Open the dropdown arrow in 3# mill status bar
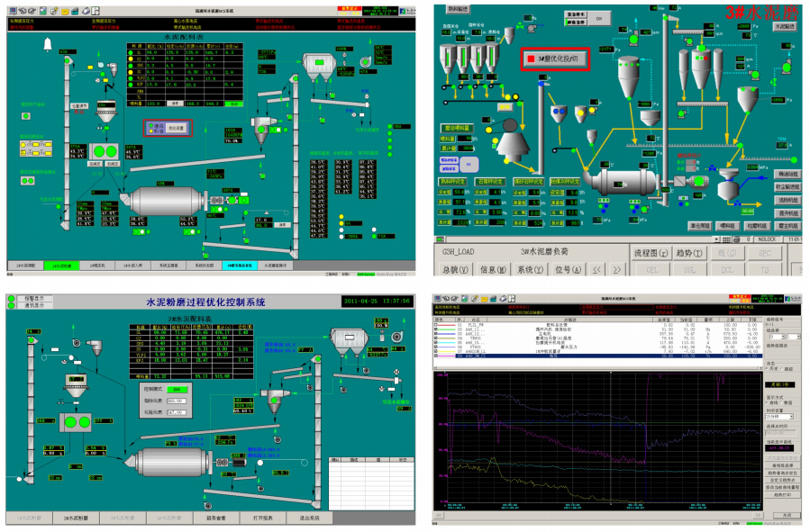 [x=716, y=239]
